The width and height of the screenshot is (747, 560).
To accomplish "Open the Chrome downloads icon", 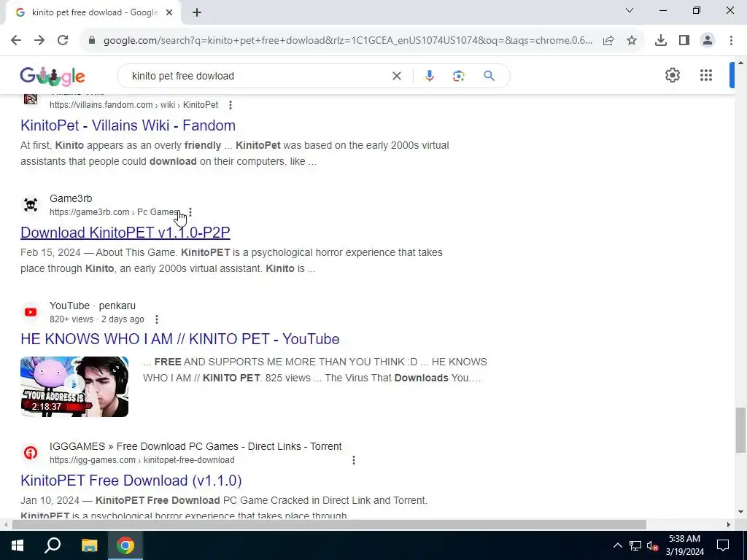I will 661,41.
